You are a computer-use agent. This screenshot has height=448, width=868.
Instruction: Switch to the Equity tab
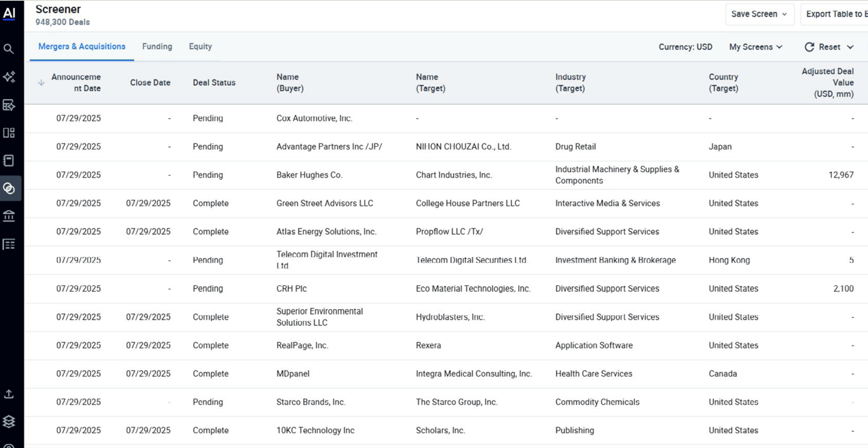[200, 47]
